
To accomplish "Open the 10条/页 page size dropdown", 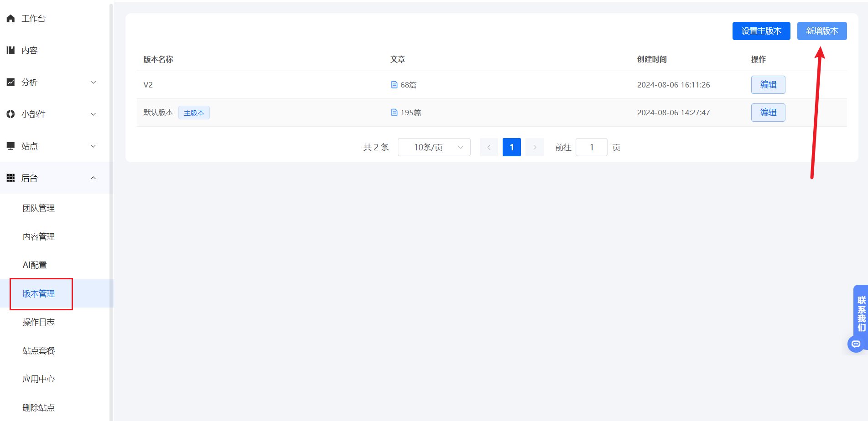I will coord(434,147).
